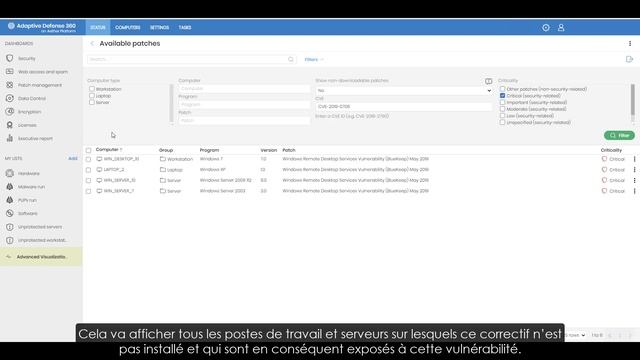Uncheck Critical (security-related) criticality

point(502,96)
